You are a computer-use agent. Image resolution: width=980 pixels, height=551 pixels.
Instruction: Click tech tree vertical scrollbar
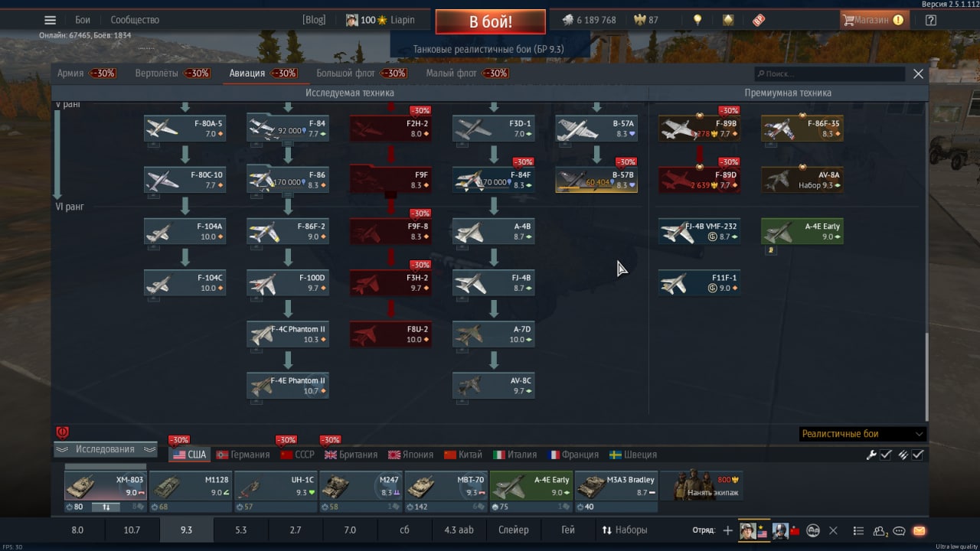(x=926, y=377)
